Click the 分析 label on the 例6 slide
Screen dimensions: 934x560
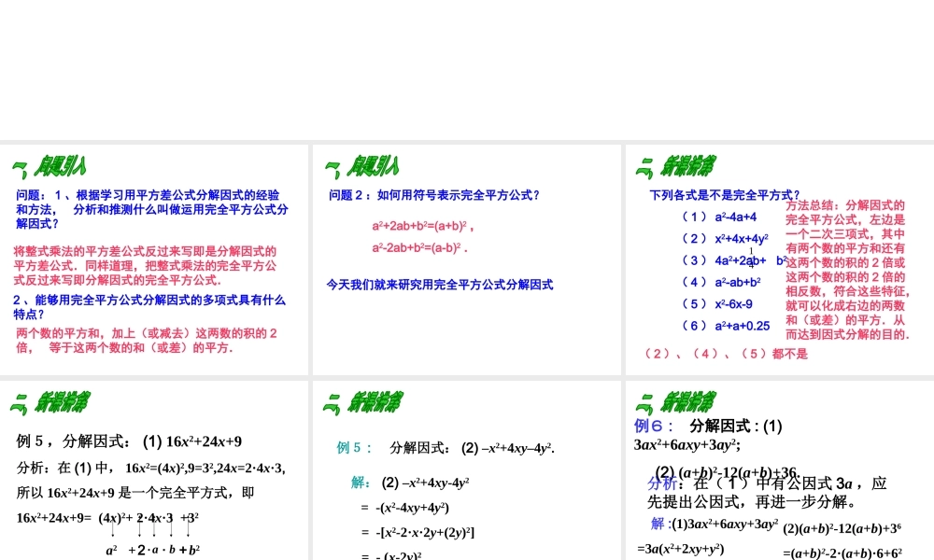pyautogui.click(x=657, y=483)
